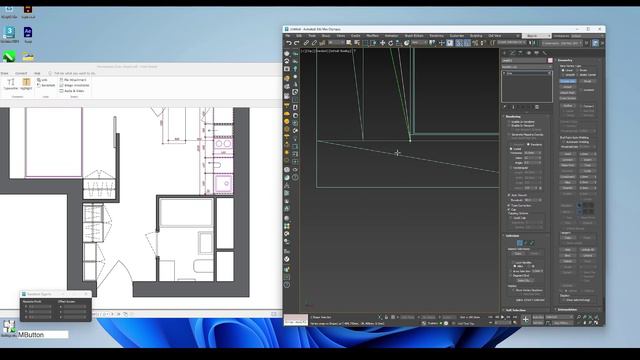This screenshot has height=360, width=640.
Task: Click Remove Modifier trash icon below stack
Action: [x=537, y=107]
